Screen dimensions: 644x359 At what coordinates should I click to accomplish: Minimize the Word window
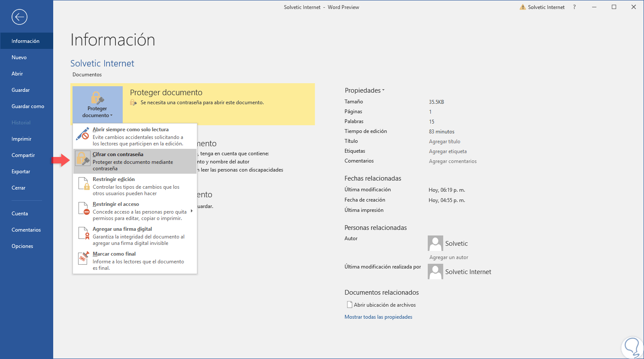point(594,7)
